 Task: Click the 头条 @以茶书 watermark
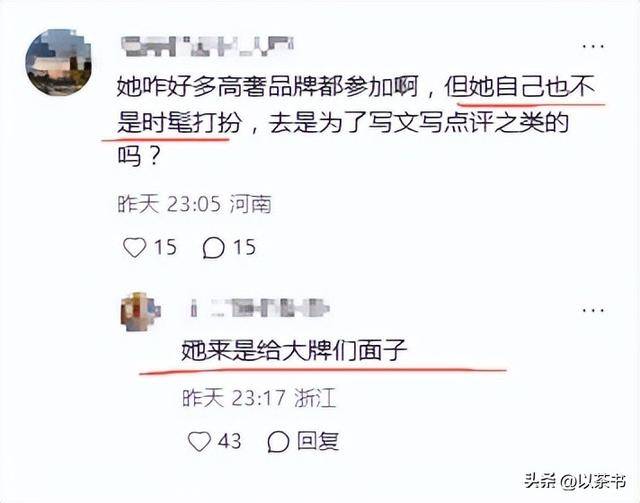coord(576,481)
